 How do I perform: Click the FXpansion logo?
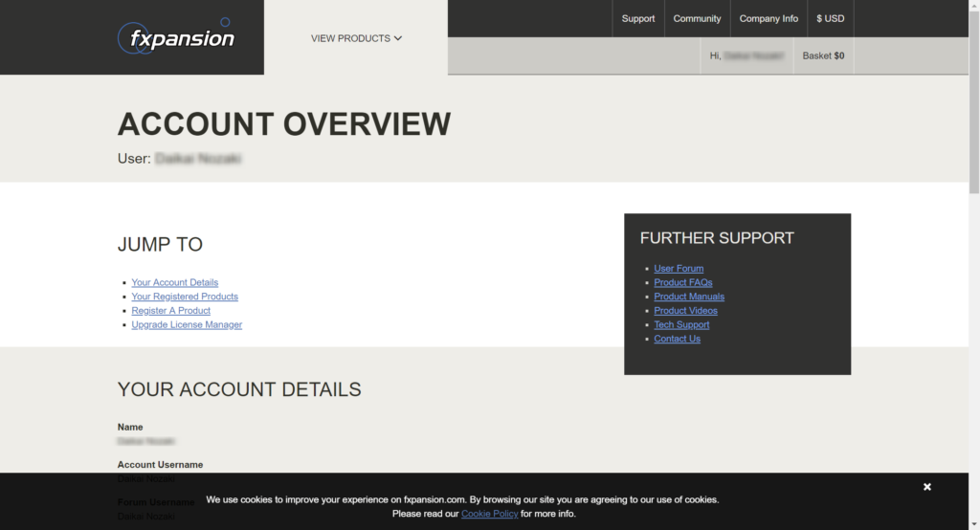(x=176, y=38)
